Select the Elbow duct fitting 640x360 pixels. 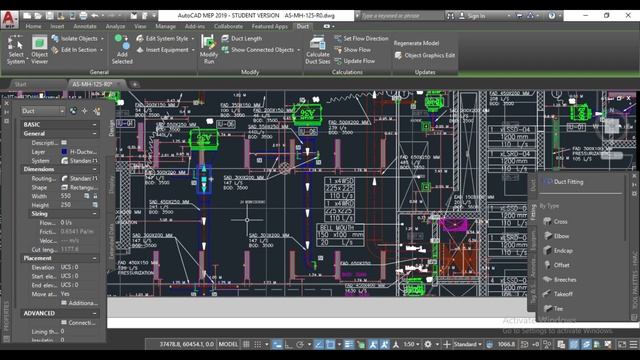556,236
